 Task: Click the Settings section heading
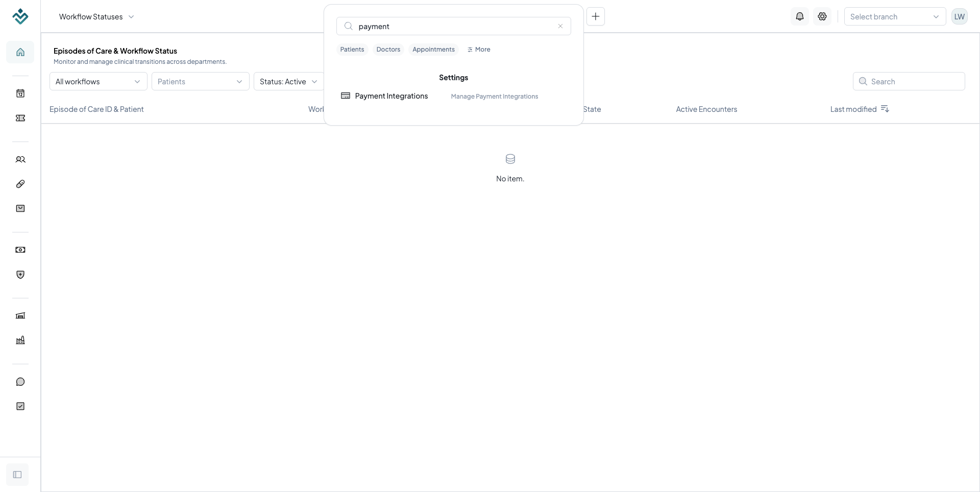[454, 78]
